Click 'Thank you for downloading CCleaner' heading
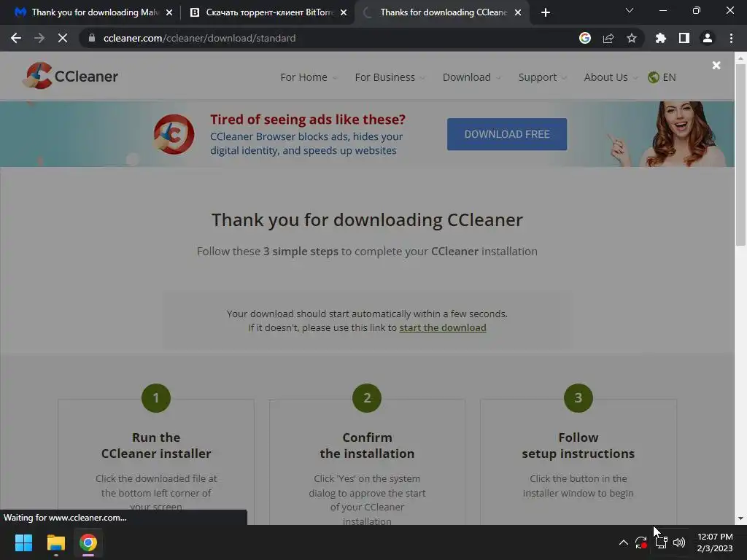The height and width of the screenshot is (560, 747). click(x=367, y=219)
